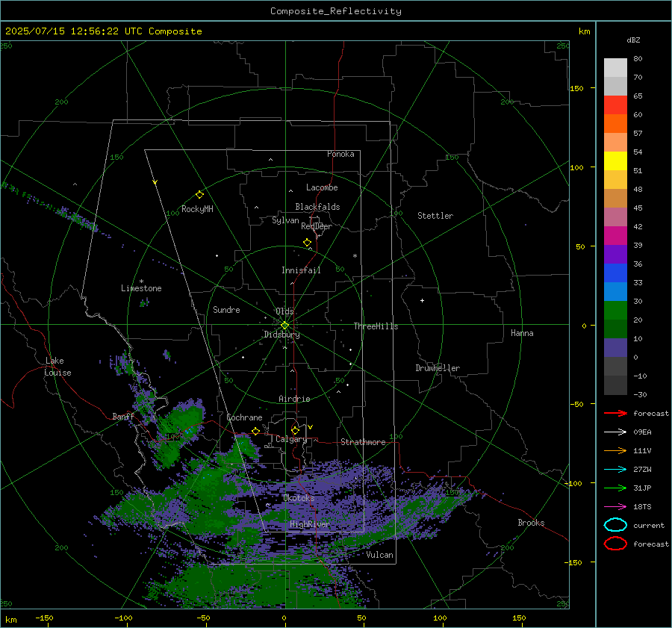Click the Airdrie city label
Viewport: 672px width, 628px height.
coord(294,399)
